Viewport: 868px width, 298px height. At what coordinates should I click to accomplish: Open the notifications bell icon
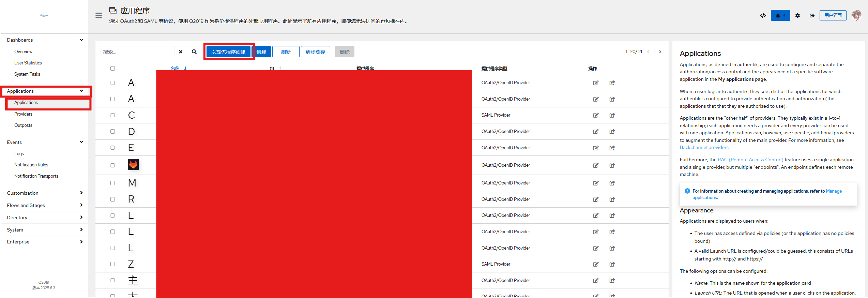tap(780, 16)
